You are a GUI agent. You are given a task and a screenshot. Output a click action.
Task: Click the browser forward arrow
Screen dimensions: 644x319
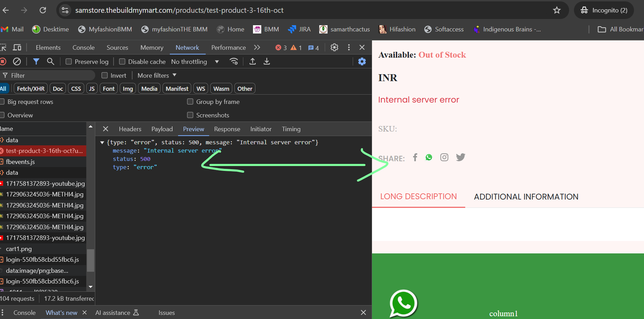pos(24,10)
